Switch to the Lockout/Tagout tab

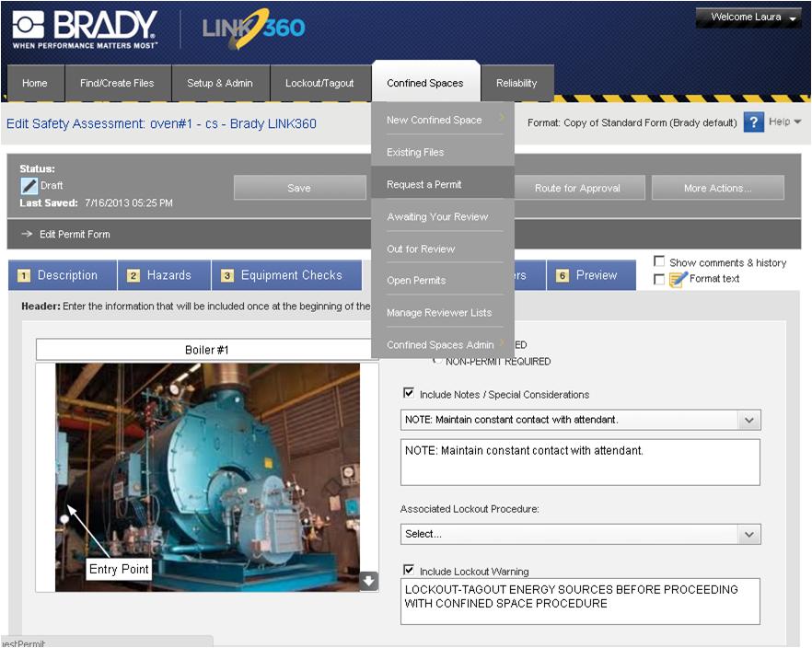click(x=319, y=83)
